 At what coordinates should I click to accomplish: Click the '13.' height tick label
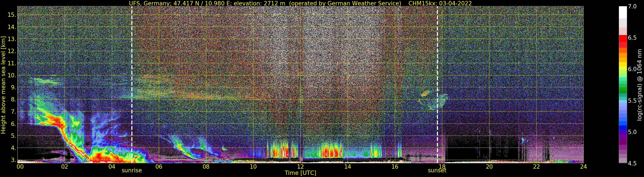[x=12, y=39]
